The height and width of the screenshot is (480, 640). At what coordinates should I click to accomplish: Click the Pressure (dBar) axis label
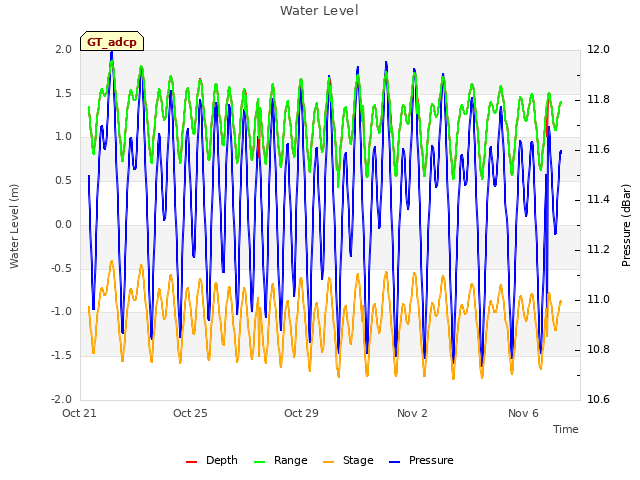(626, 225)
